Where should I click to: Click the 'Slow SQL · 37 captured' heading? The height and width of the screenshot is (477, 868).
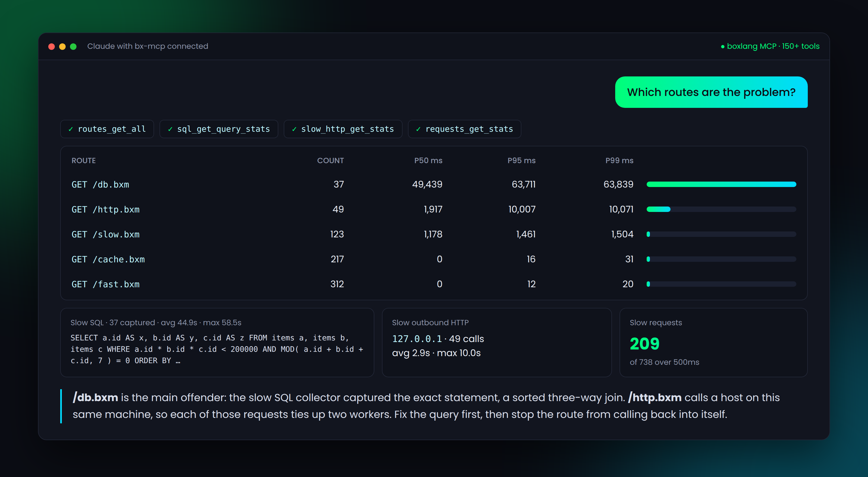[x=156, y=323]
